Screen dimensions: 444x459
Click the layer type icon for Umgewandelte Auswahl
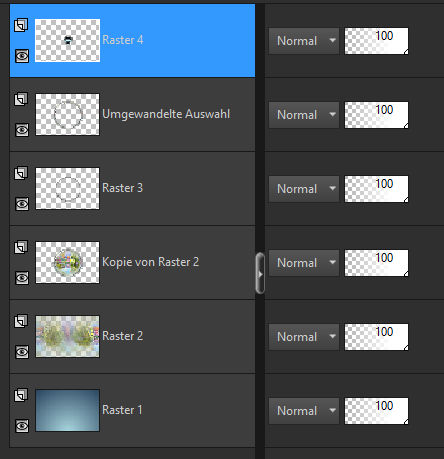pyautogui.click(x=21, y=99)
